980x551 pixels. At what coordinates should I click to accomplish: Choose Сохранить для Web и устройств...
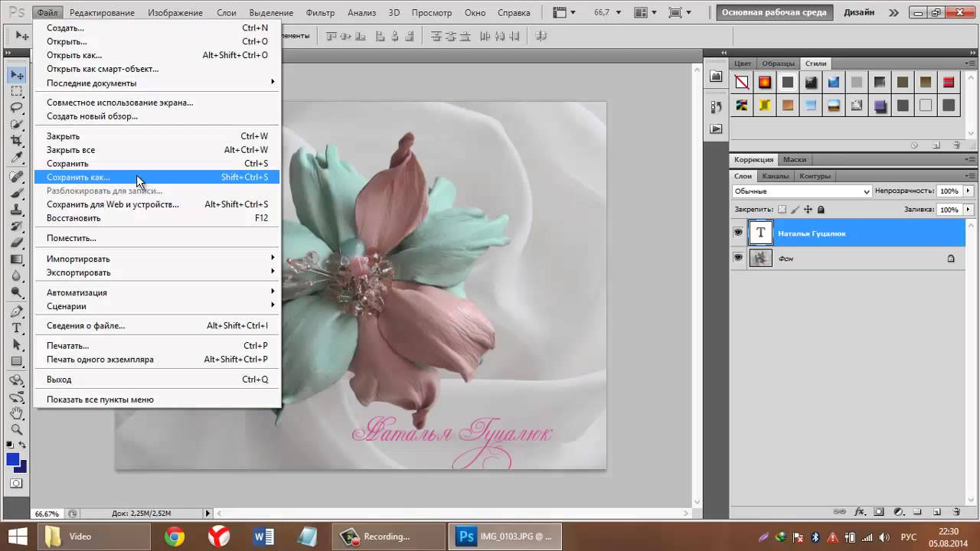tap(157, 204)
